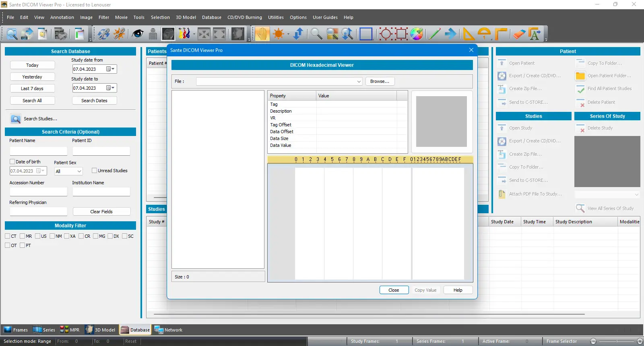Image resolution: width=644 pixels, height=346 pixels.
Task: Close the hexadecimal viewer with Close button
Action: pos(394,290)
